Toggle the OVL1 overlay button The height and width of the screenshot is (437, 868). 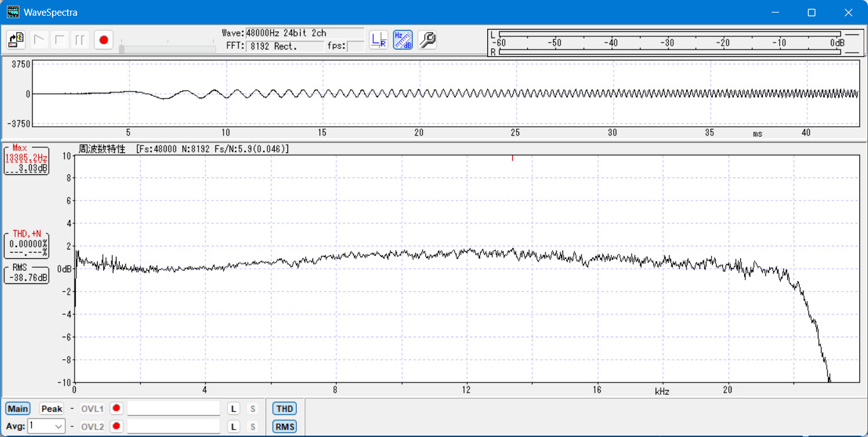tap(92, 409)
